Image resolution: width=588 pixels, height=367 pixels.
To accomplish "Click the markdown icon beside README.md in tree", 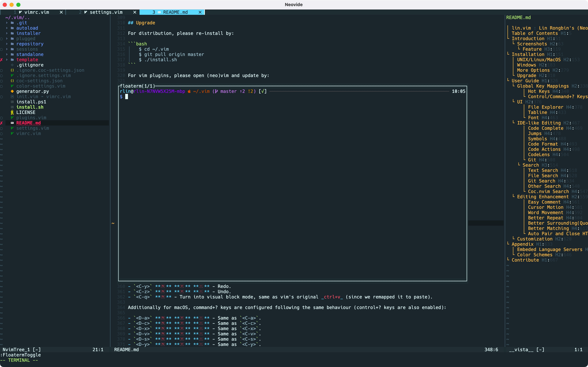I will pyautogui.click(x=12, y=123).
